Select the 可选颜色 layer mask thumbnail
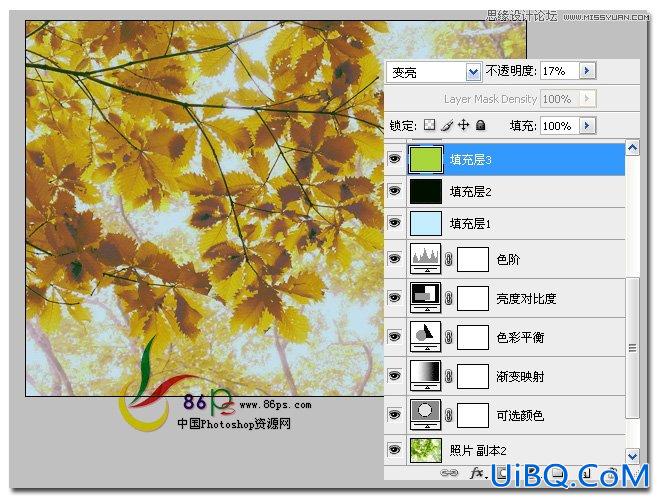Screen dimensions: 660x500 pos(473,415)
